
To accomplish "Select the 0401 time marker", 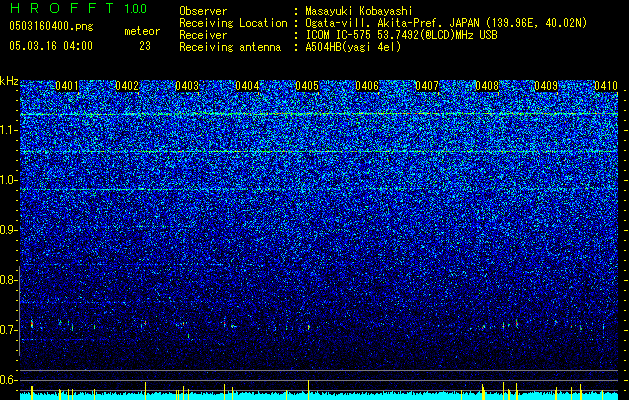I will (67, 86).
